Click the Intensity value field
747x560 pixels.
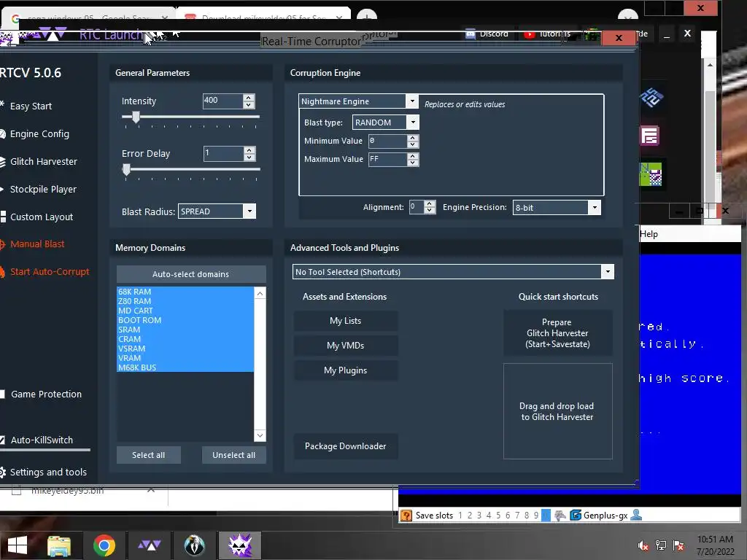pyautogui.click(x=222, y=101)
